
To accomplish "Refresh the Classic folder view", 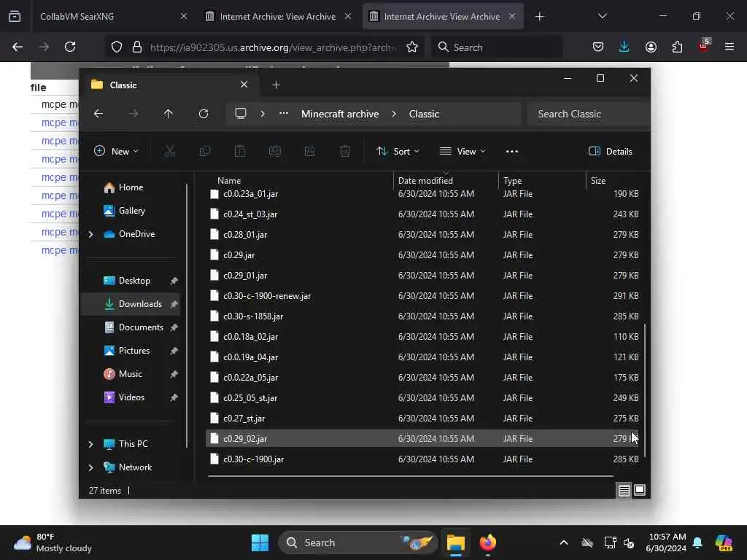I will pos(204,114).
